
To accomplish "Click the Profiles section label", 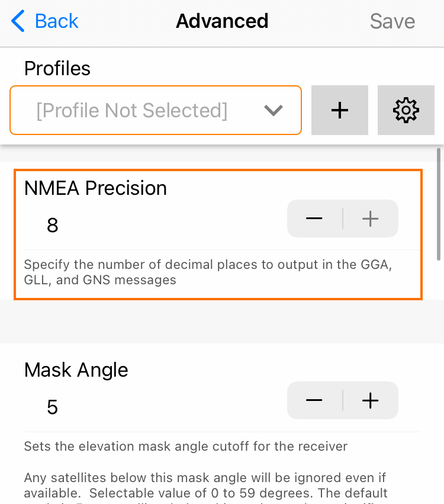I will pos(57,69).
